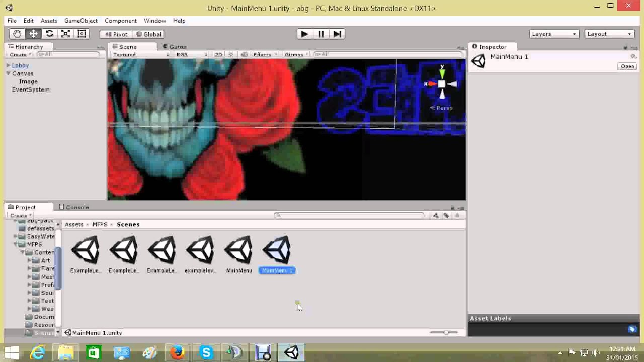Image resolution: width=644 pixels, height=362 pixels.
Task: Expand the Art folder
Action: (x=29, y=260)
